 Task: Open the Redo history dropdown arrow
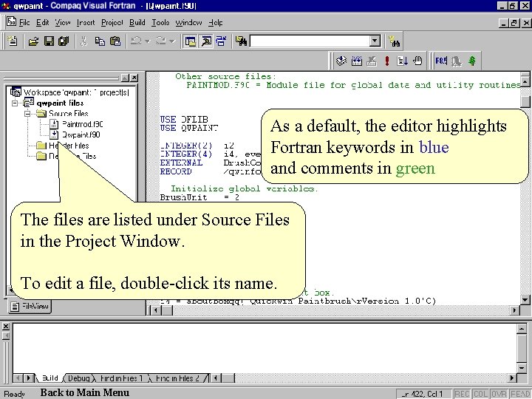172,41
